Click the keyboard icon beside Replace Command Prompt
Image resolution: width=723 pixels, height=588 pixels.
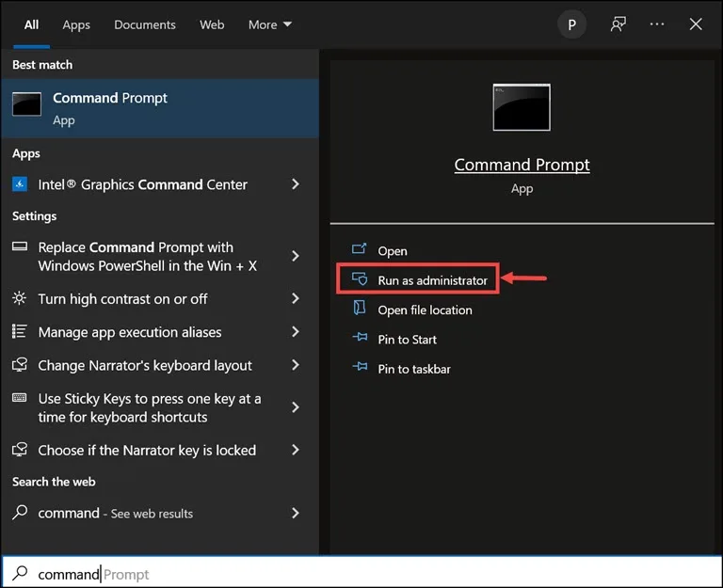click(20, 246)
